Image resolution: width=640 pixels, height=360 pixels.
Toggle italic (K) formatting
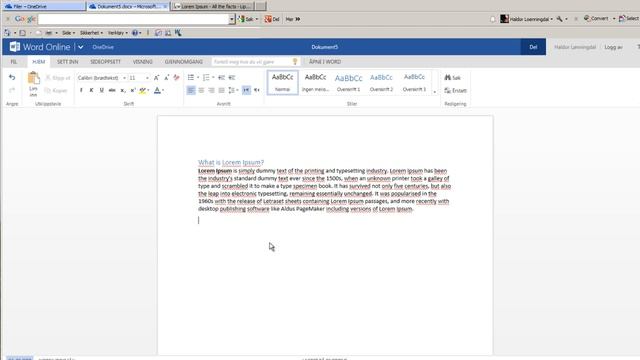pyautogui.click(x=91, y=90)
